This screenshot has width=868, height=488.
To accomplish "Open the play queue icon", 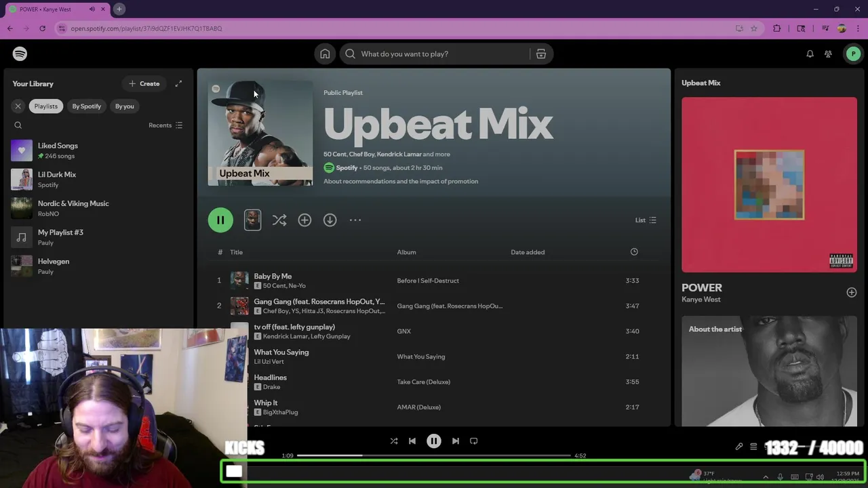I will tap(753, 447).
